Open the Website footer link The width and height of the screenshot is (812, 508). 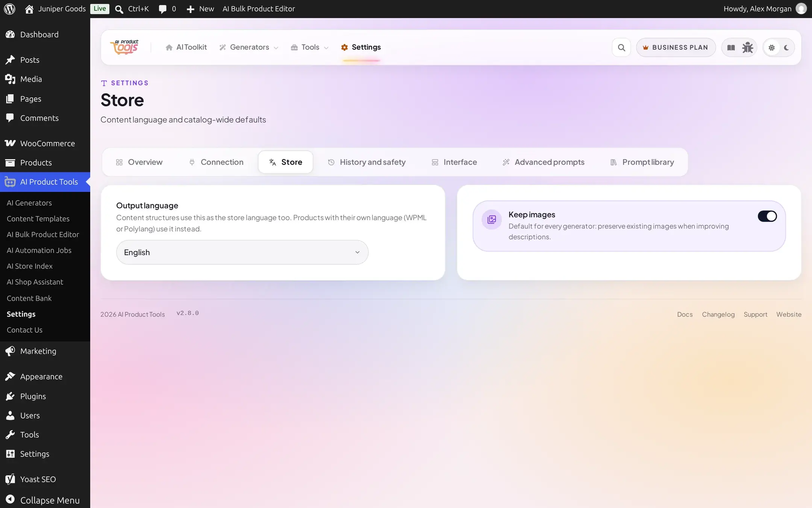pos(789,315)
